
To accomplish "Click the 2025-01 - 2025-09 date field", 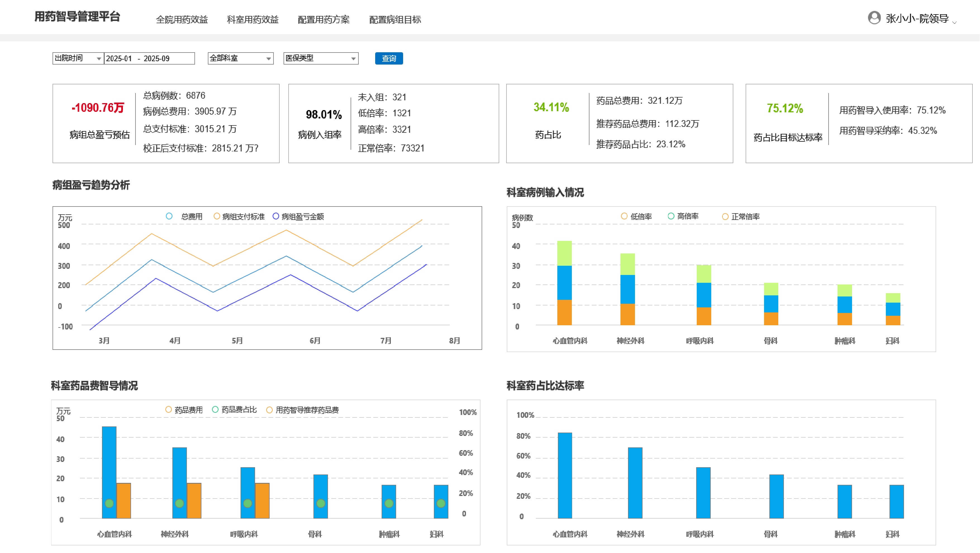I will tap(149, 59).
